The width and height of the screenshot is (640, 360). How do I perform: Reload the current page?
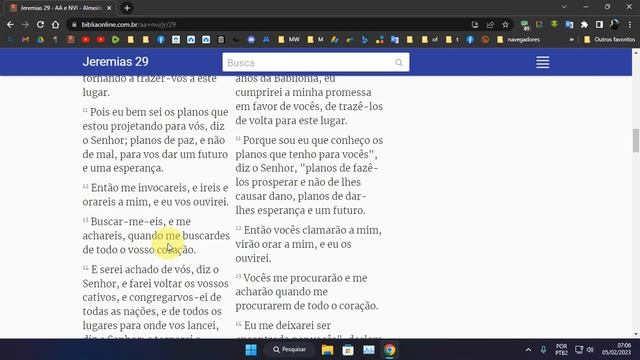point(40,24)
